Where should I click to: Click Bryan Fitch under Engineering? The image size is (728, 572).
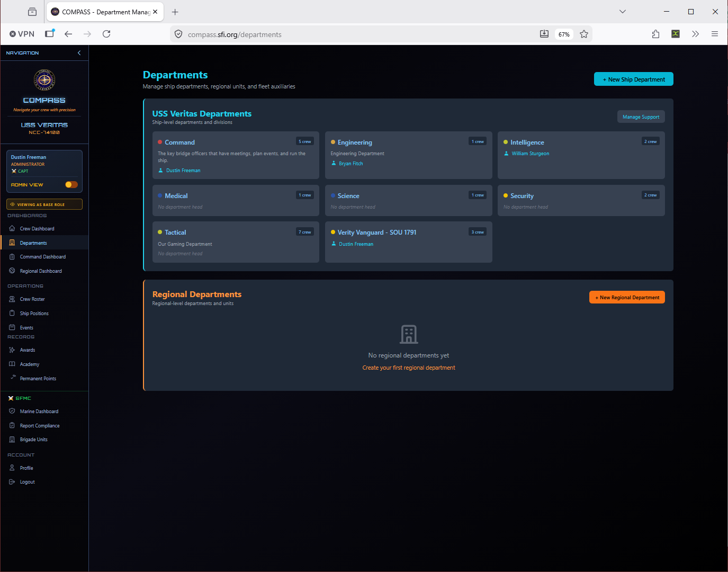pos(351,164)
